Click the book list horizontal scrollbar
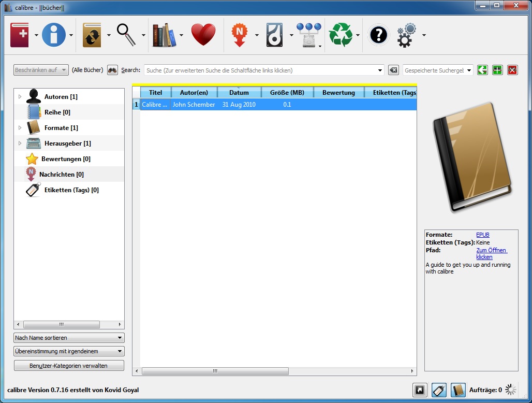Viewport: 532px width, 403px height. (215, 371)
